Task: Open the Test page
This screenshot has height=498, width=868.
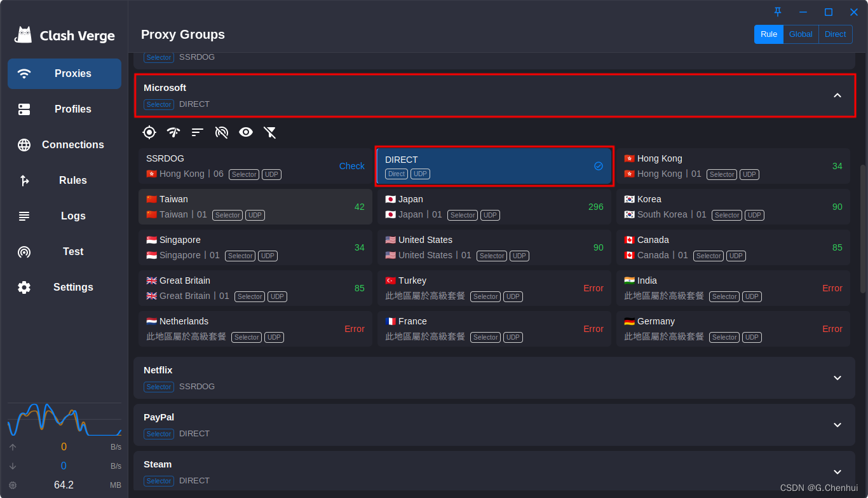Action: click(x=64, y=252)
